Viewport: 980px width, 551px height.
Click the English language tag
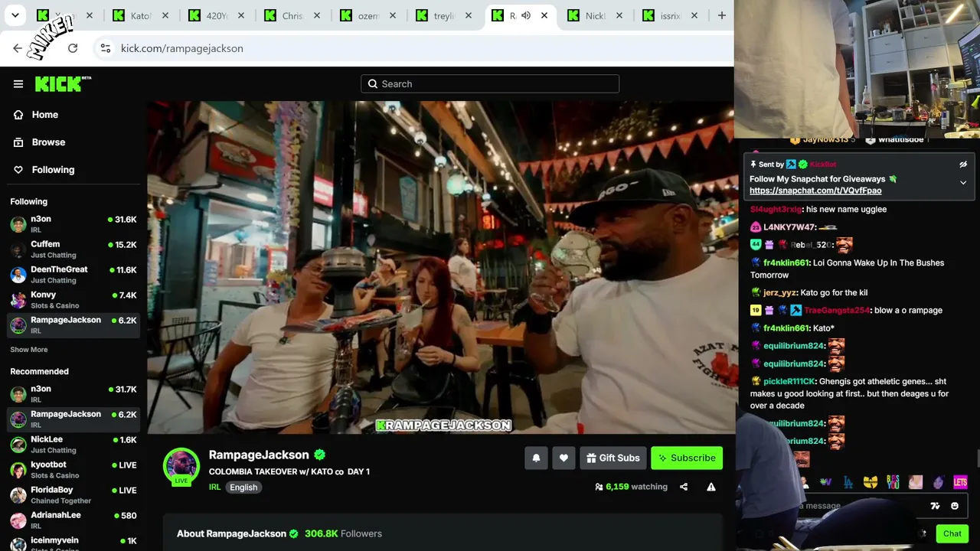coord(243,487)
